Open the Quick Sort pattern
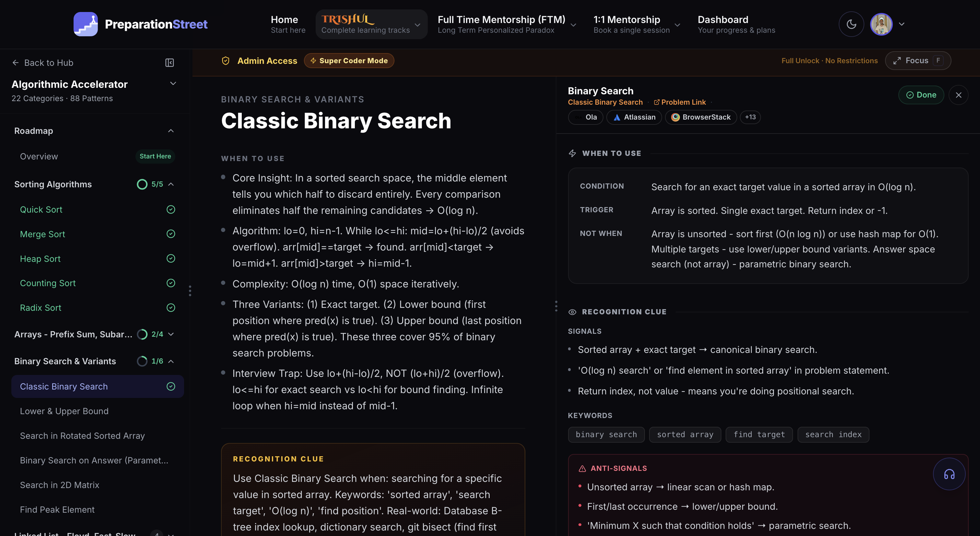The height and width of the screenshot is (536, 980). [41, 210]
